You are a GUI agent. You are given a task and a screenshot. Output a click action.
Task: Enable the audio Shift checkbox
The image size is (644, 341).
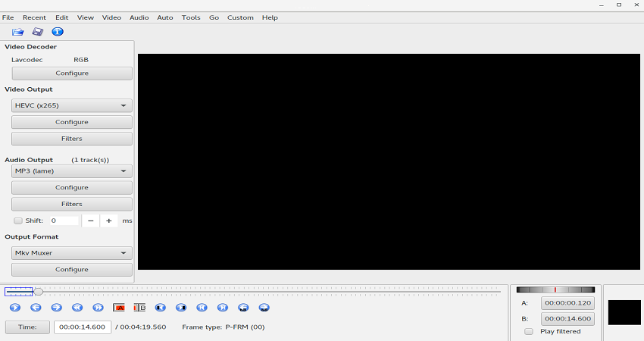pos(18,221)
